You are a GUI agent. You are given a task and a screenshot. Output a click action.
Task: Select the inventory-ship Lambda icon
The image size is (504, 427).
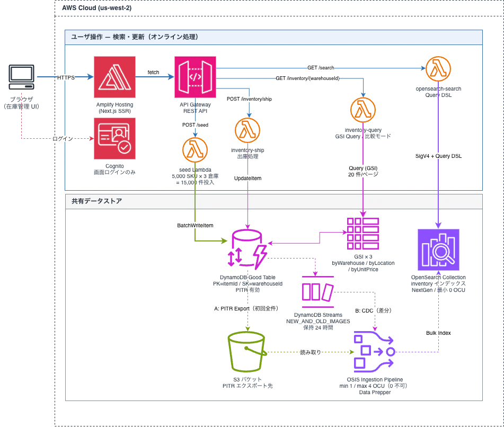point(247,130)
